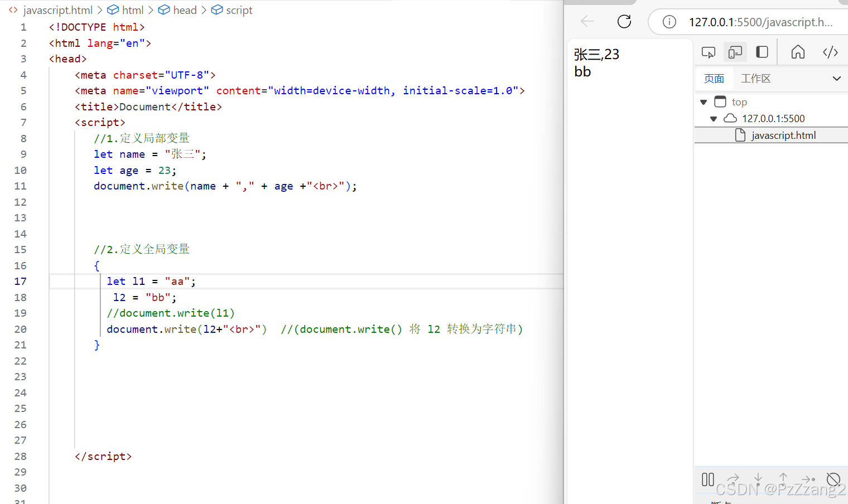Click line number 9 in the gutter
This screenshot has height=504, width=848.
pyautogui.click(x=23, y=154)
